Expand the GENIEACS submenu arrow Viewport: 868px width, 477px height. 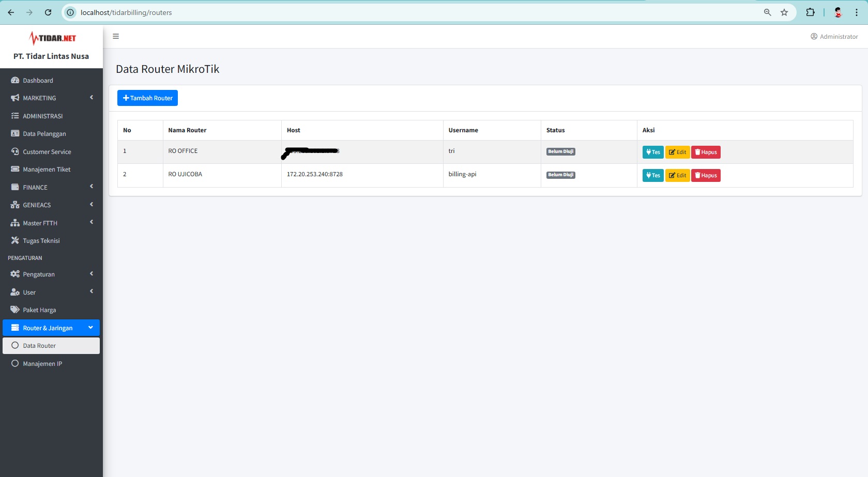click(92, 205)
